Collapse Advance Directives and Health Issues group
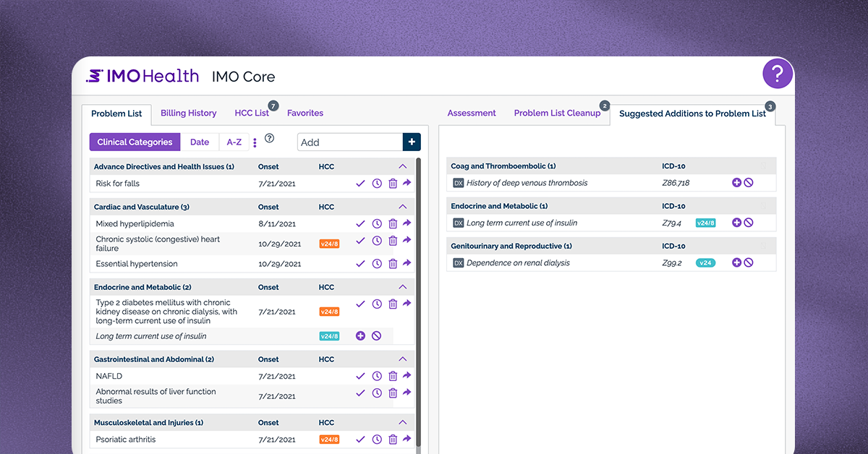Screen dimensions: 868x454 (x=403, y=167)
